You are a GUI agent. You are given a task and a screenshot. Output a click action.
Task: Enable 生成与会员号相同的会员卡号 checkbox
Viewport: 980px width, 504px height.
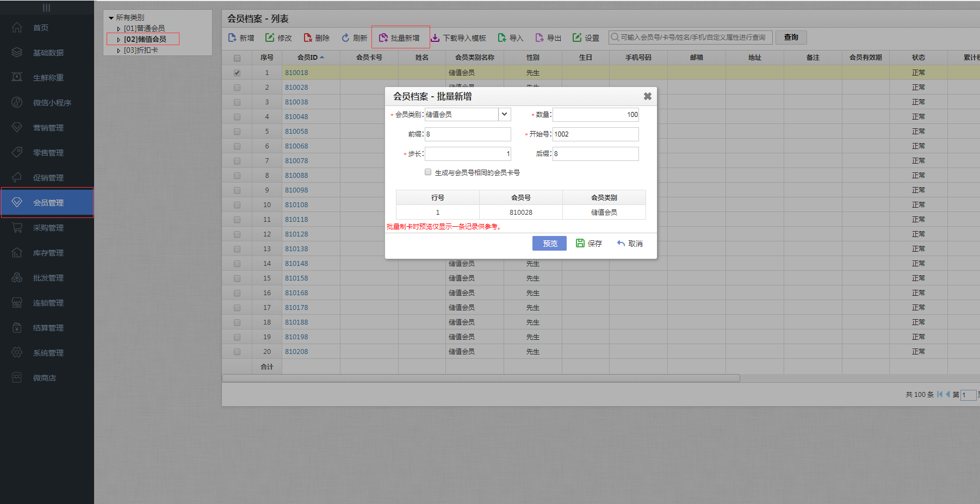click(x=428, y=172)
